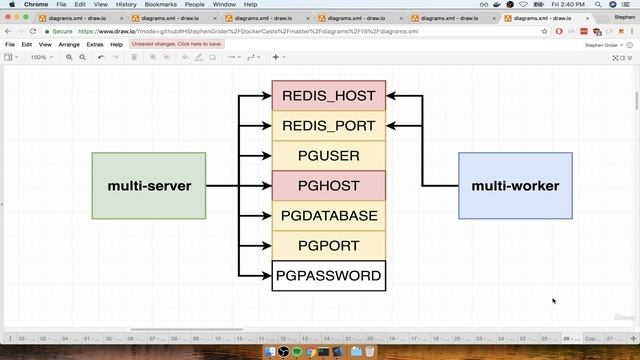Undo the last change
This screenshot has width=640, height=360.
coord(101,58)
